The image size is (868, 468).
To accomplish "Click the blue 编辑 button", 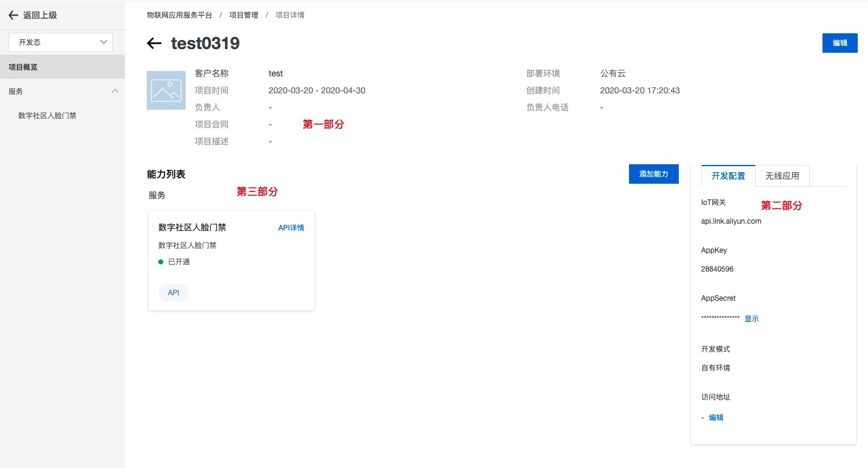I will [x=839, y=43].
